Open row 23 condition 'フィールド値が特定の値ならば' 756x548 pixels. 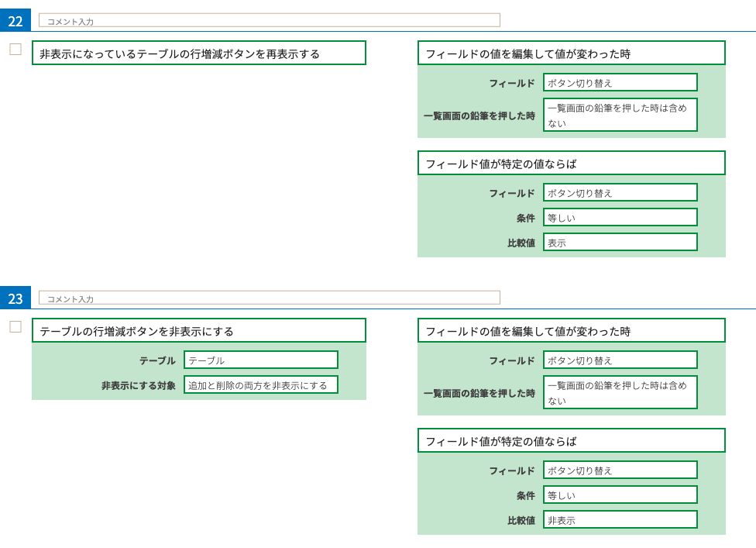(x=572, y=440)
